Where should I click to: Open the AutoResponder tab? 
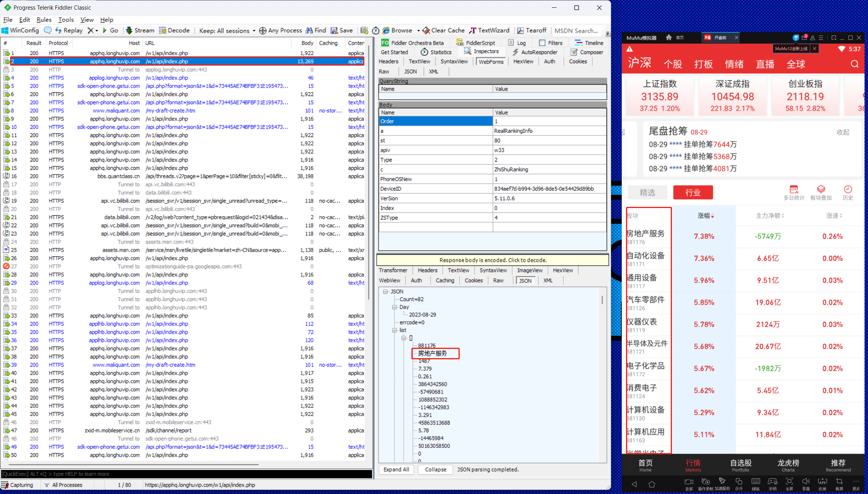point(535,52)
